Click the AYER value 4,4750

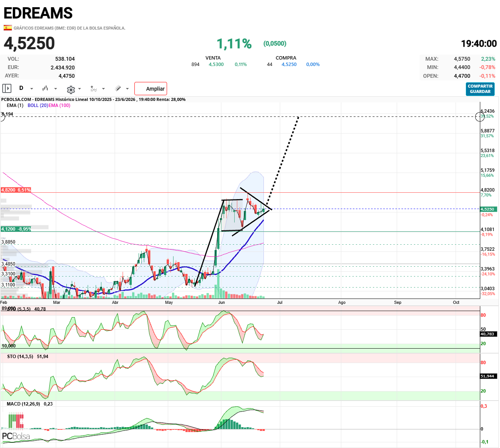[66, 76]
